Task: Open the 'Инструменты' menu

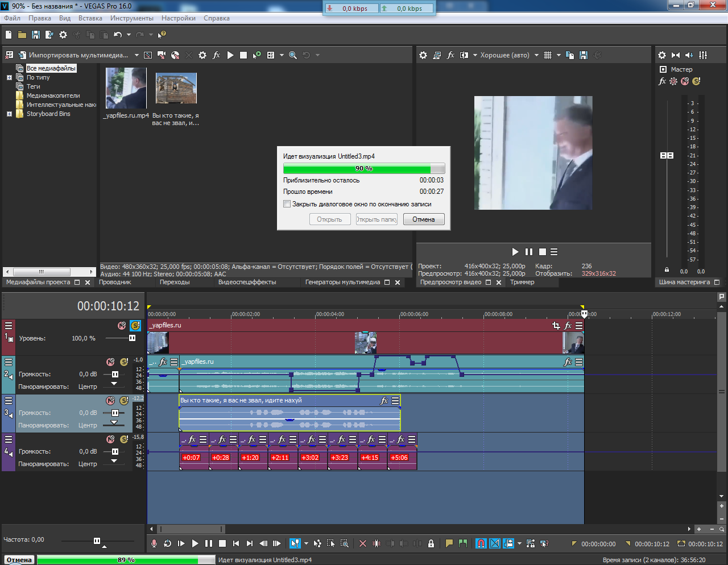Action: click(x=132, y=18)
